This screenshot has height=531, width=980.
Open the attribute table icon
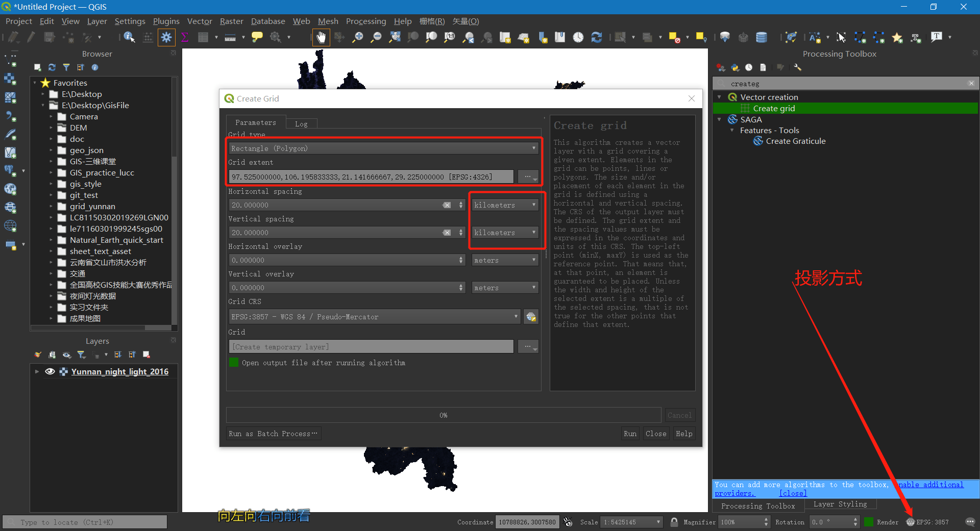pyautogui.click(x=203, y=37)
